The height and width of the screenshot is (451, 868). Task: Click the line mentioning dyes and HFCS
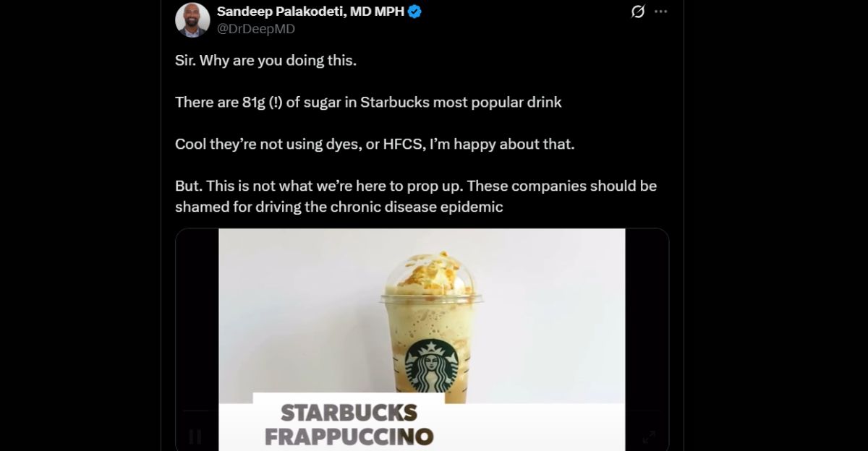pyautogui.click(x=375, y=144)
